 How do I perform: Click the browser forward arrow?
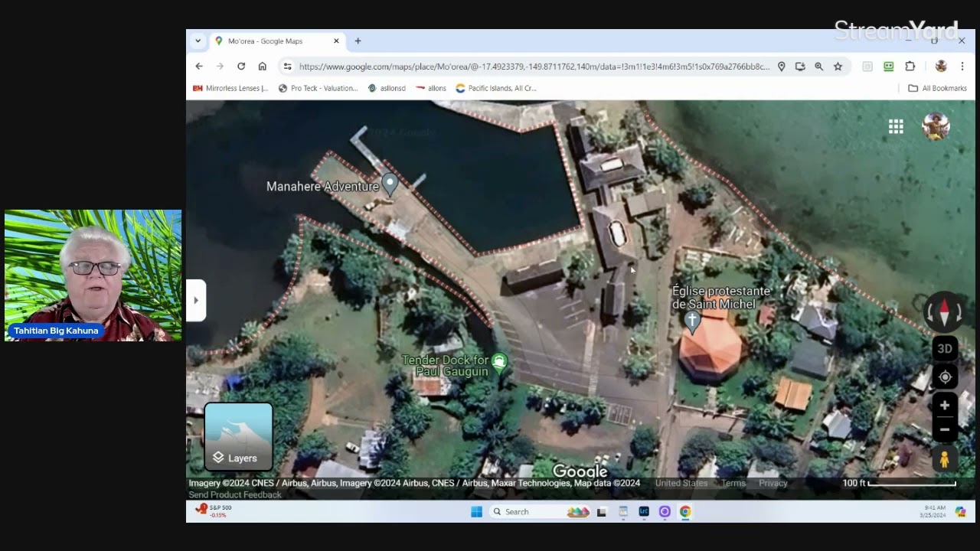(x=220, y=67)
